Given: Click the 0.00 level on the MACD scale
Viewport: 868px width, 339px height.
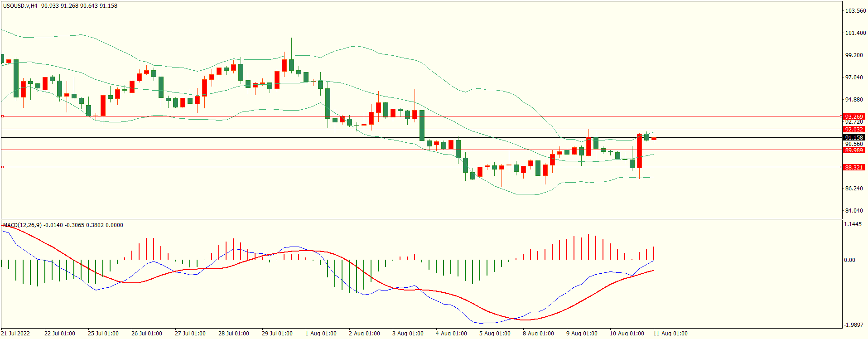Looking at the screenshot, I should [x=849, y=260].
